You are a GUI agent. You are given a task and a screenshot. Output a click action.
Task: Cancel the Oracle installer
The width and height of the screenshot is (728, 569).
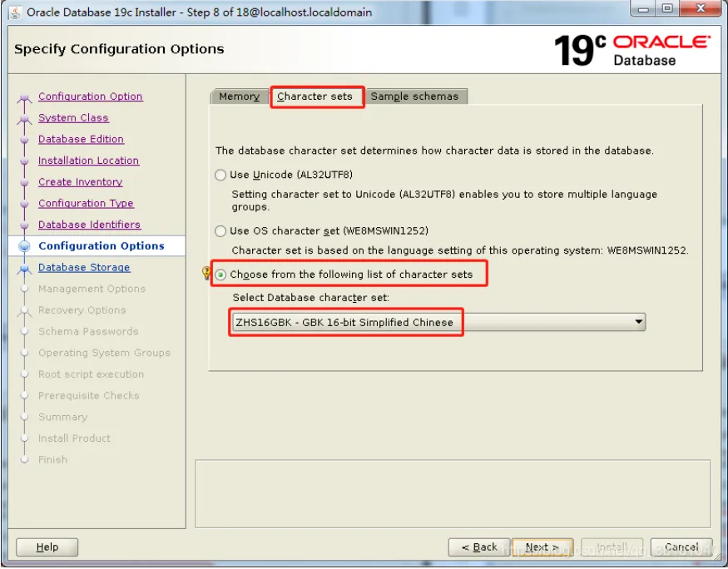[x=681, y=547]
